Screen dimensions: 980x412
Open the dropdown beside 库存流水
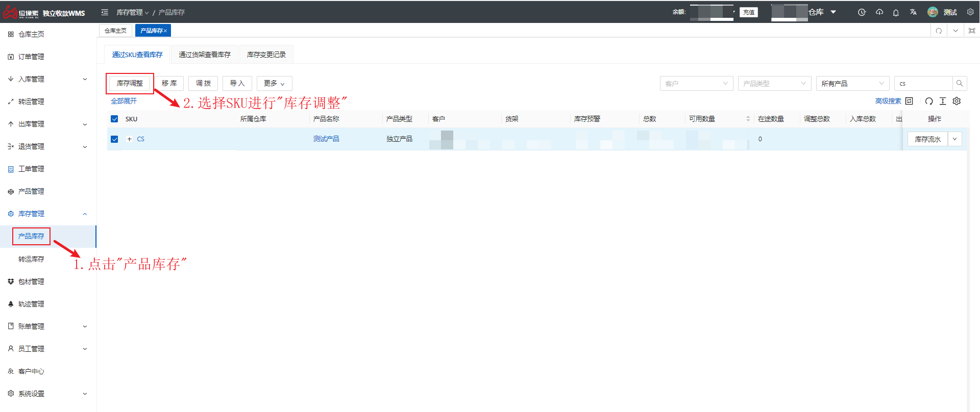(954, 139)
